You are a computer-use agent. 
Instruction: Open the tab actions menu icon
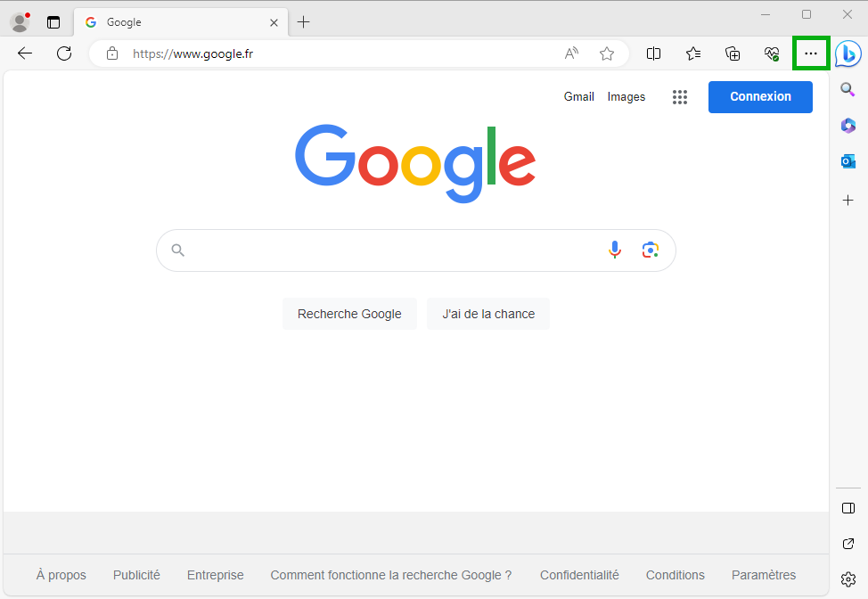pyautogui.click(x=53, y=22)
